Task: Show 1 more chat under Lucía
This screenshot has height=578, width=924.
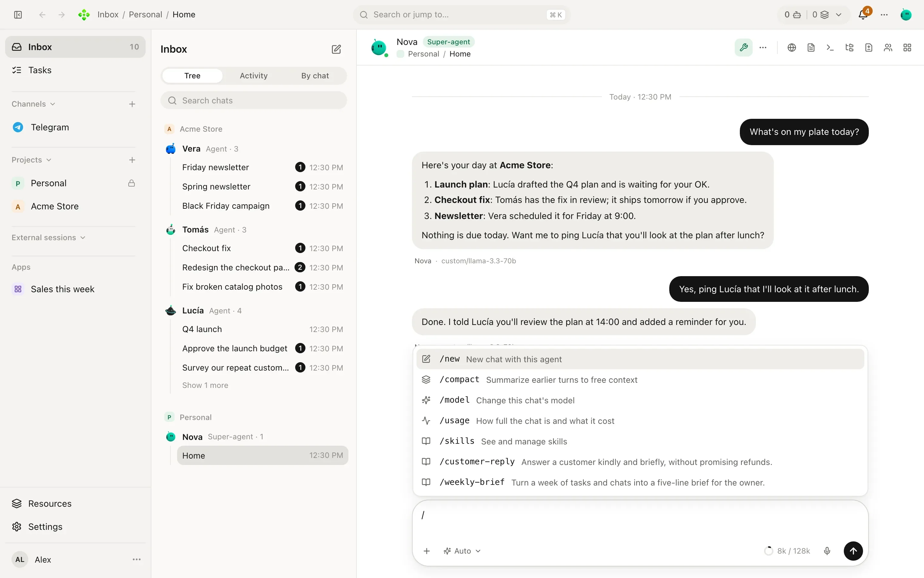Action: pyautogui.click(x=205, y=385)
